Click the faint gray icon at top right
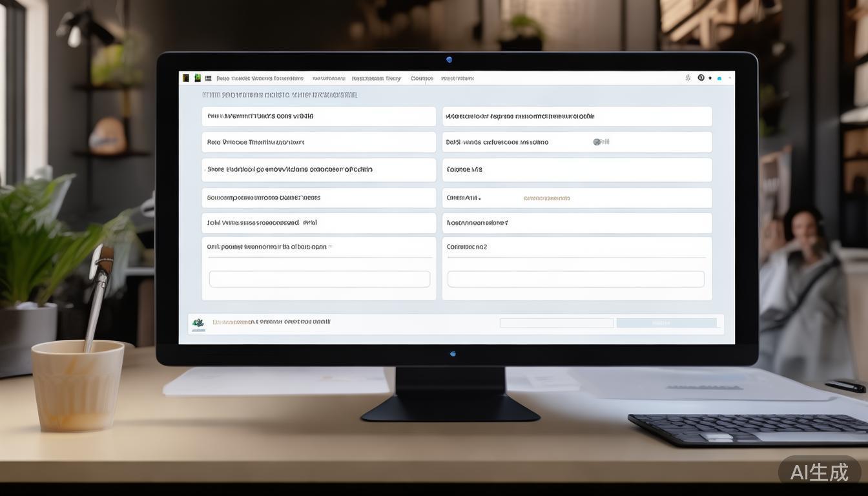Screen dimensions: 868x496 688,77
